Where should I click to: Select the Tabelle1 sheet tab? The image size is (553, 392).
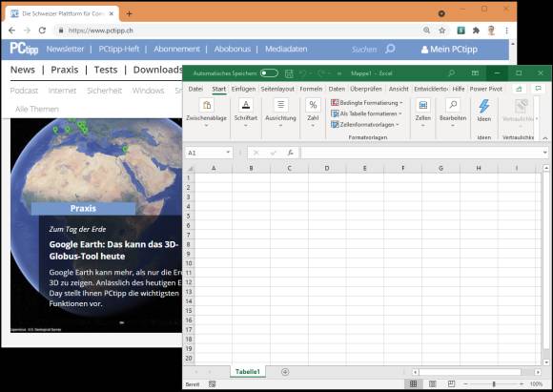tap(247, 372)
